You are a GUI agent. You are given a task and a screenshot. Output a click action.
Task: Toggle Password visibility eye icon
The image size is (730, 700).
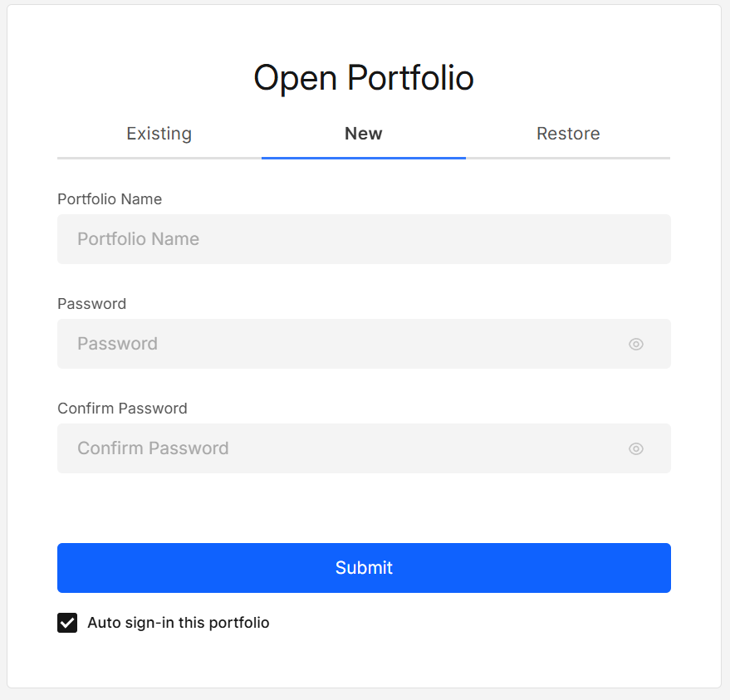tap(635, 344)
